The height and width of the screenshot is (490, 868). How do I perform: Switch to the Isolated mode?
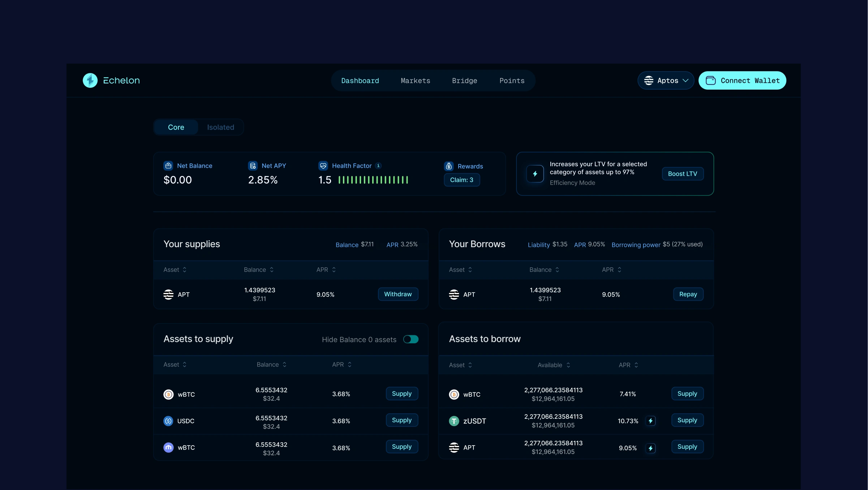(220, 127)
